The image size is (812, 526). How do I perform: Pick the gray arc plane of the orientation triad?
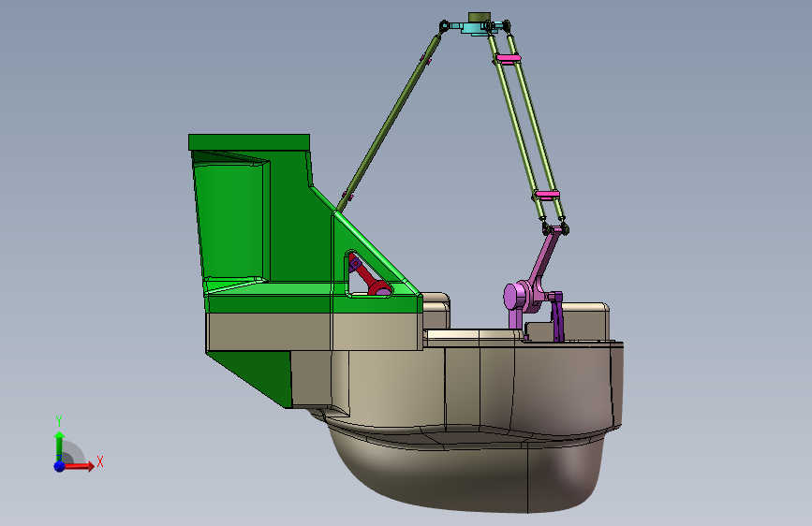tap(73, 452)
